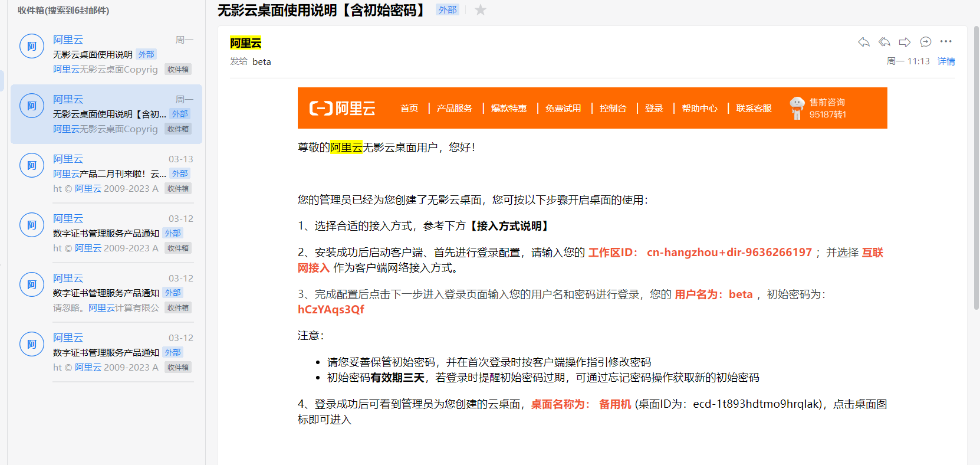Click the reply-all double arrow icon
980x465 pixels.
point(884,42)
